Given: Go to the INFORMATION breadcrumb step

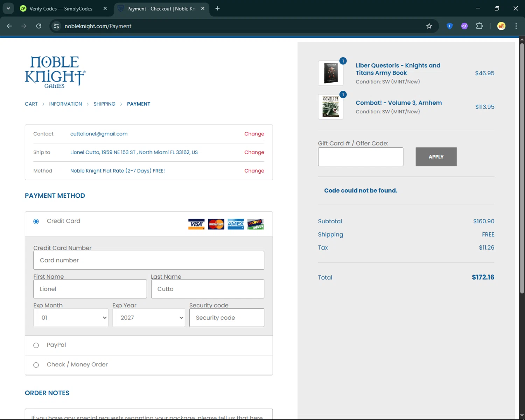Looking at the screenshot, I should pyautogui.click(x=65, y=104).
